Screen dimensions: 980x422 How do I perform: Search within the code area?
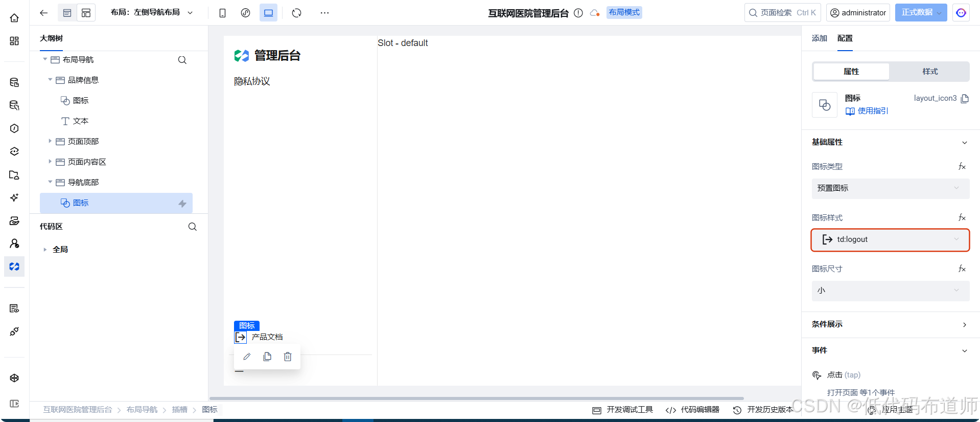[192, 227]
